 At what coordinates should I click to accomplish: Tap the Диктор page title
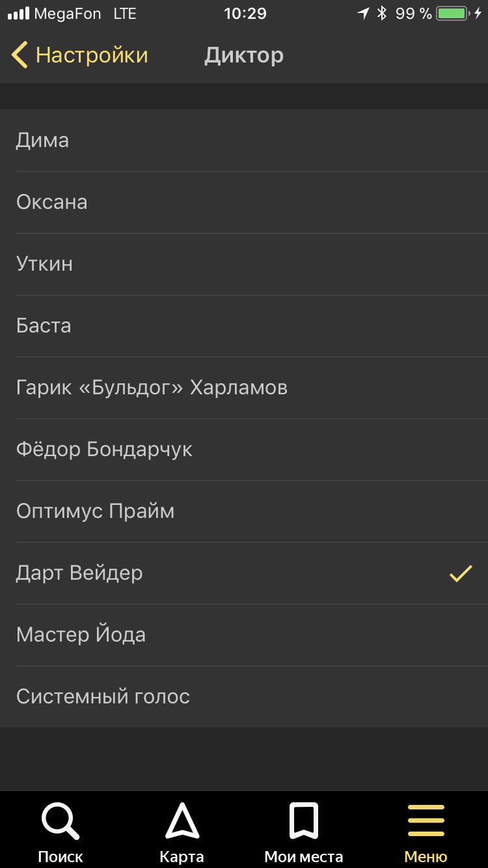pos(244,55)
